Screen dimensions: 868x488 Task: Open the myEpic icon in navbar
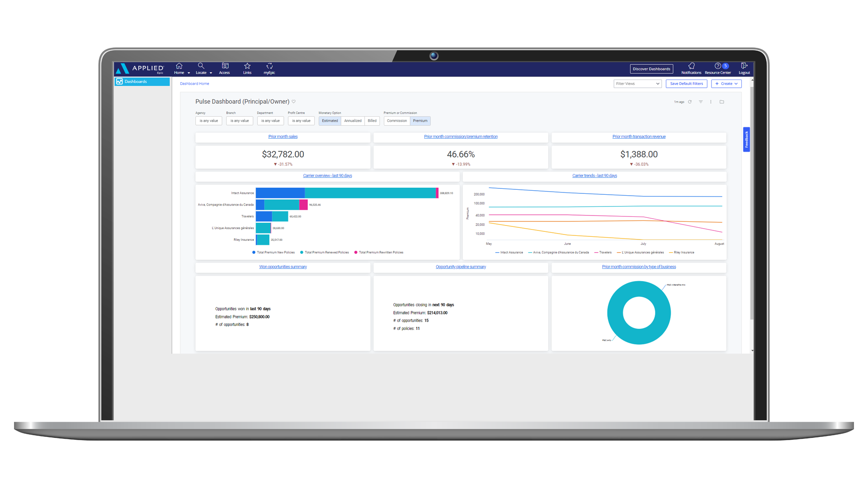tap(269, 66)
